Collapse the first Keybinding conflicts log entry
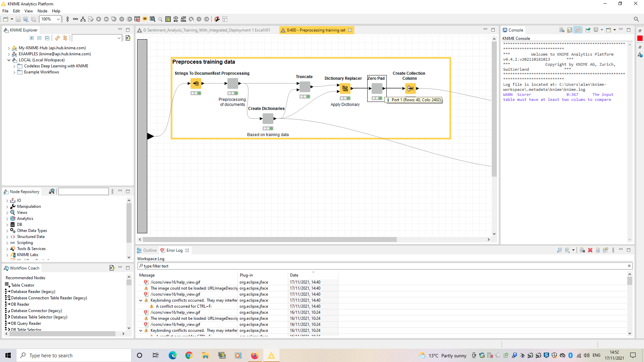The height and width of the screenshot is (362, 644). [141, 300]
